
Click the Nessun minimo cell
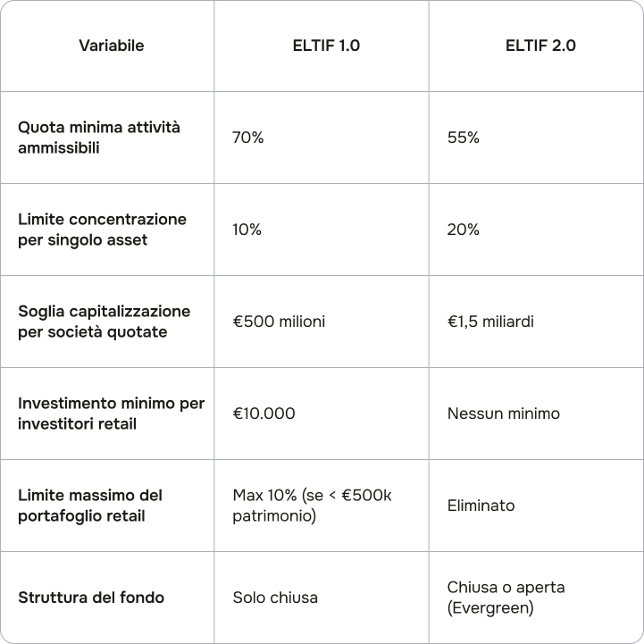503,414
